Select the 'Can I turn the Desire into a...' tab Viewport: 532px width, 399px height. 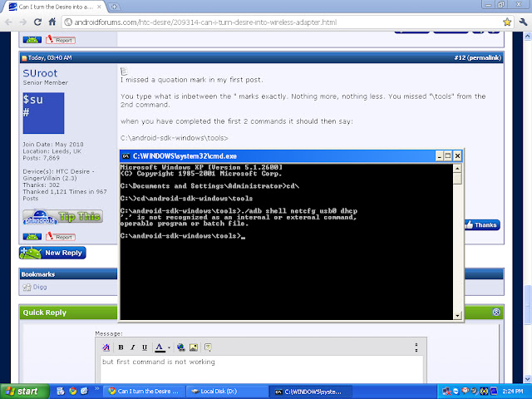coord(52,7)
